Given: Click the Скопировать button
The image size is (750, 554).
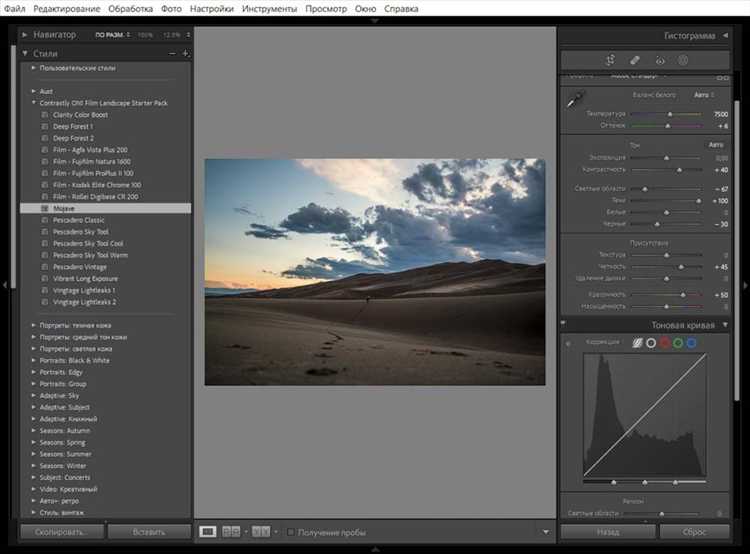Looking at the screenshot, I should [x=62, y=532].
